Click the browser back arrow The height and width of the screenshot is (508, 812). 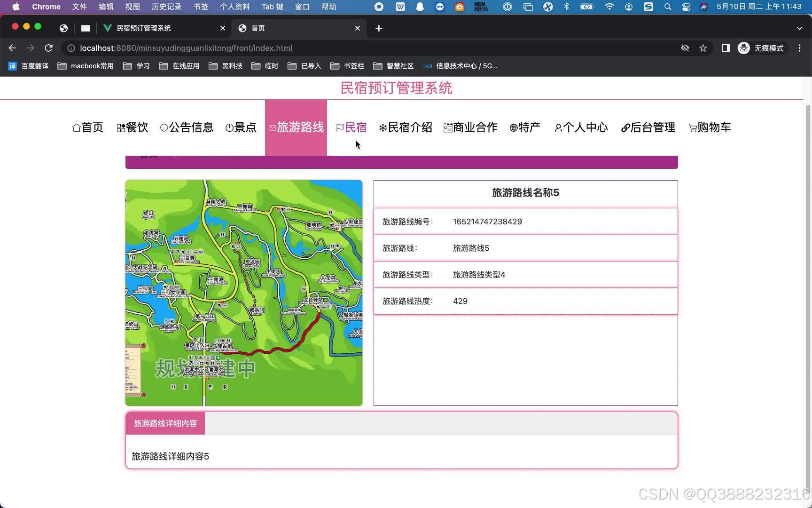pyautogui.click(x=12, y=48)
